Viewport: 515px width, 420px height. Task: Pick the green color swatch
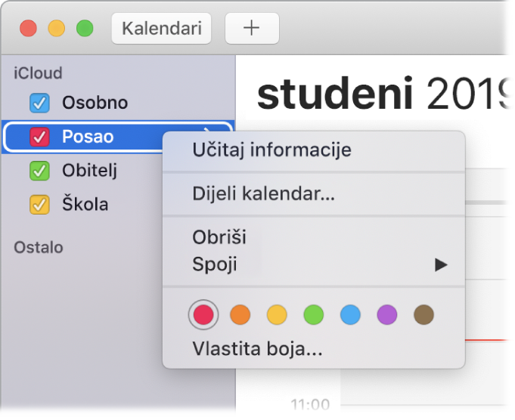(x=314, y=315)
